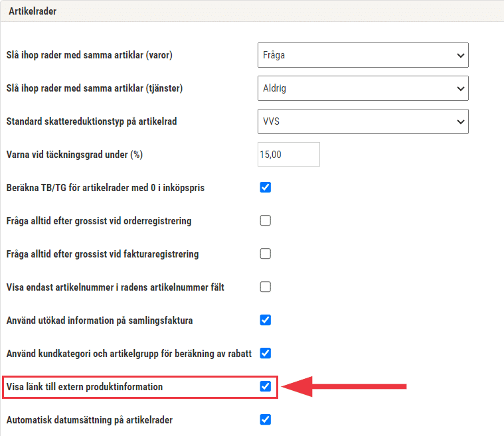
Task: Click the chevron arrow of the Aldrig dropdown
Action: click(x=461, y=88)
